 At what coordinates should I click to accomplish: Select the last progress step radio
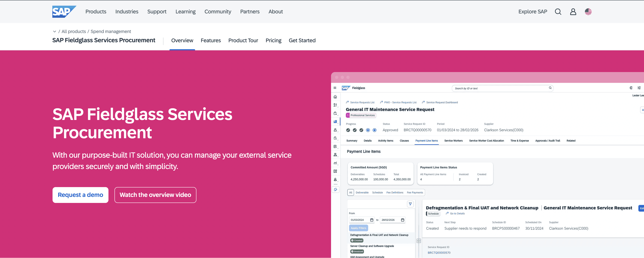click(374, 130)
